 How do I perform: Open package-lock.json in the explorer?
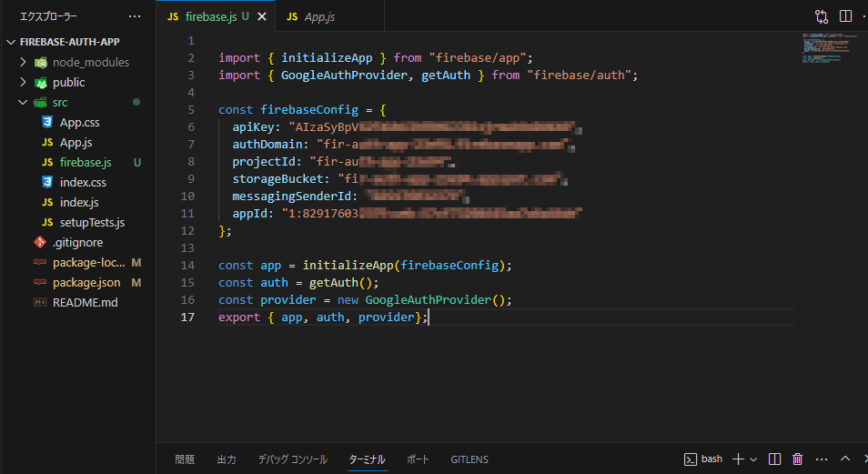point(88,262)
